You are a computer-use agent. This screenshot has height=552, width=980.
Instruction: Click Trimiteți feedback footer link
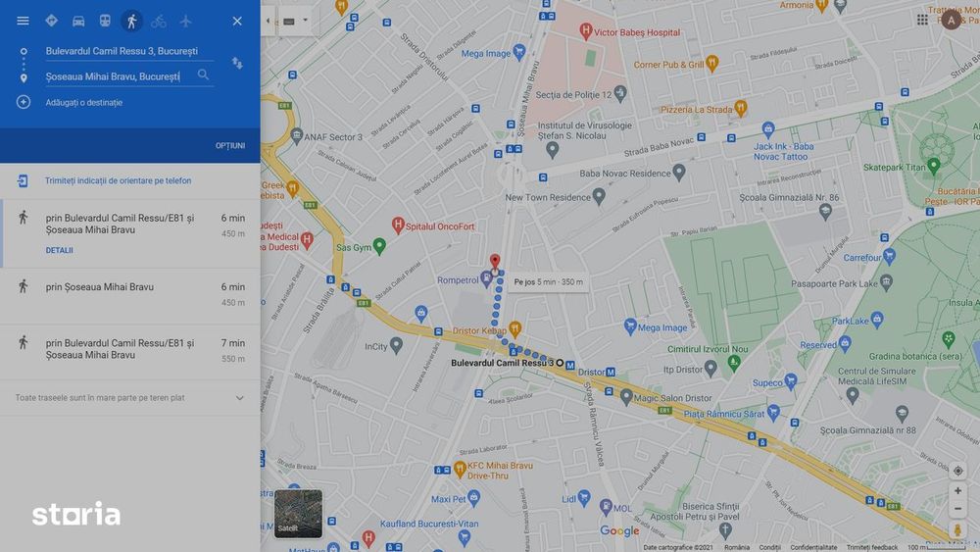pos(872,548)
